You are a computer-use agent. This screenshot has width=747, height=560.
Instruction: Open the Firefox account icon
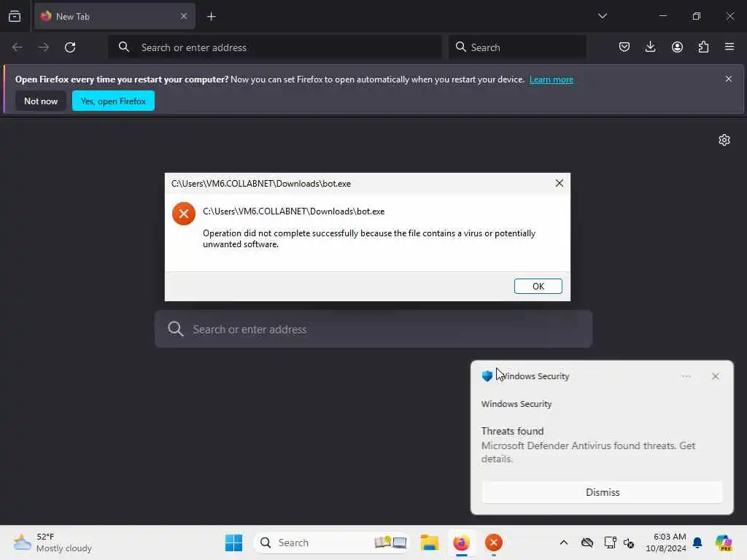click(677, 47)
